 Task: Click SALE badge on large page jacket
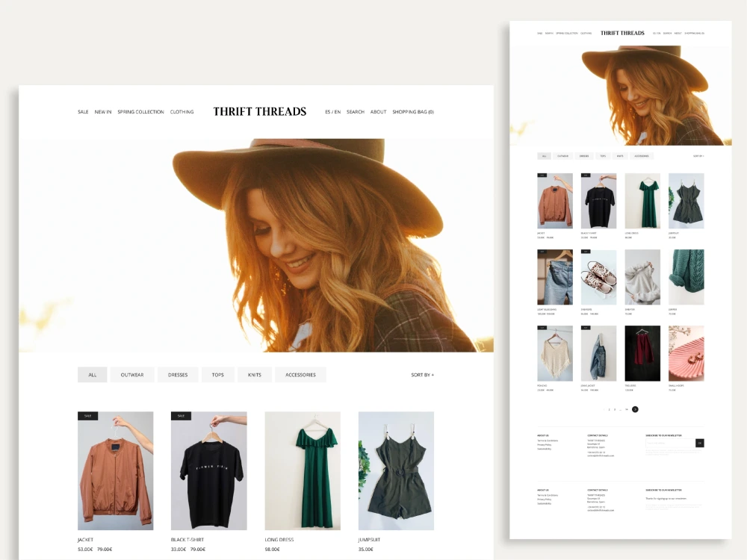click(87, 416)
